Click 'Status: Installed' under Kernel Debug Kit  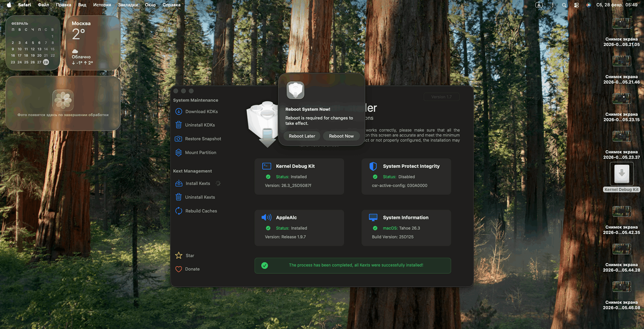pyautogui.click(x=291, y=177)
